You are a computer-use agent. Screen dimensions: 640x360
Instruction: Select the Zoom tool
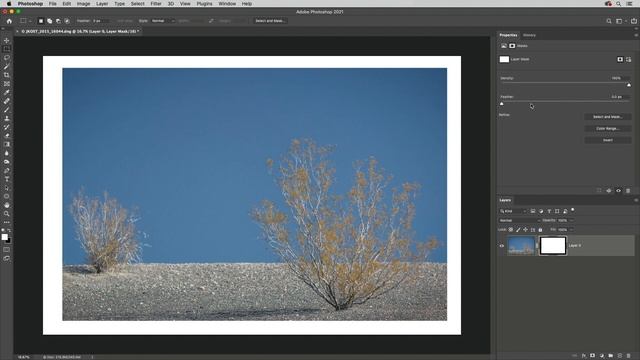(x=7, y=213)
